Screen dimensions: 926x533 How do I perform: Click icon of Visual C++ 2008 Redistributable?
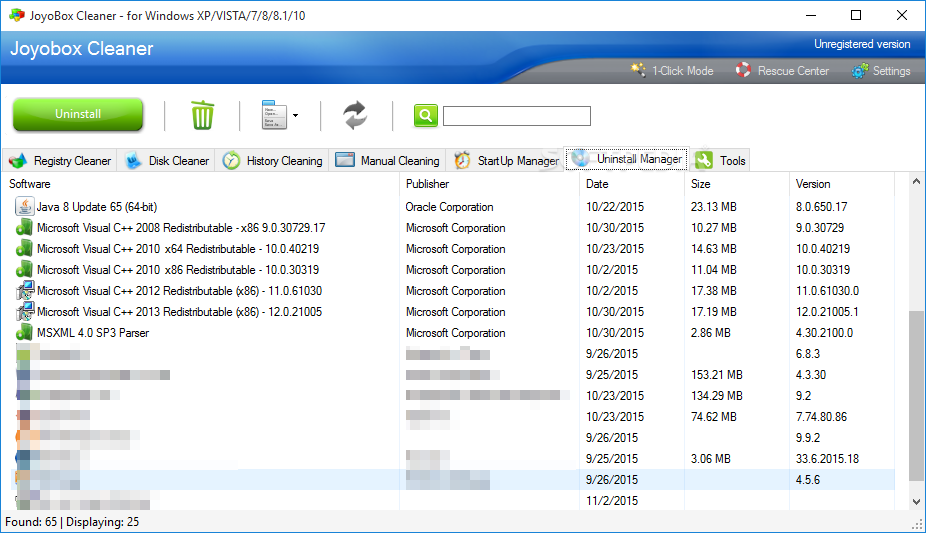tap(24, 228)
